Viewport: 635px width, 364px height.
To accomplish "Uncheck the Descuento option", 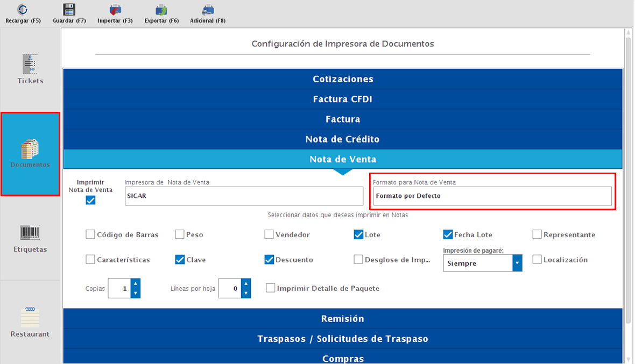I will click(269, 260).
